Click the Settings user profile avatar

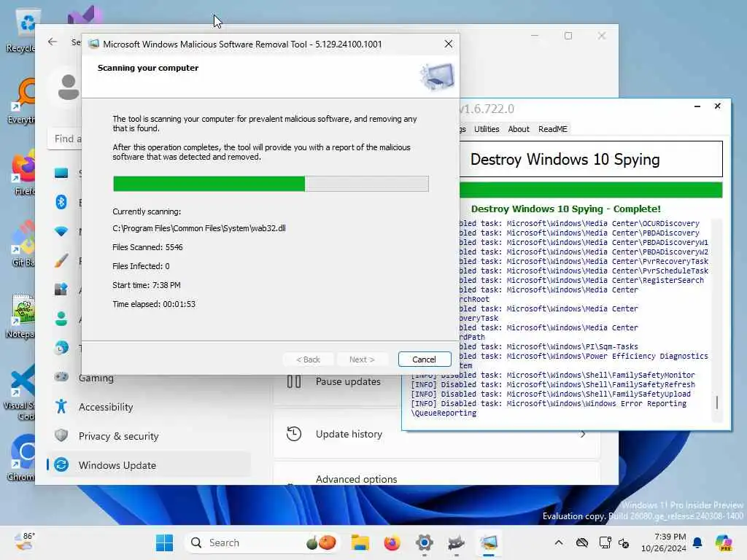(68, 87)
